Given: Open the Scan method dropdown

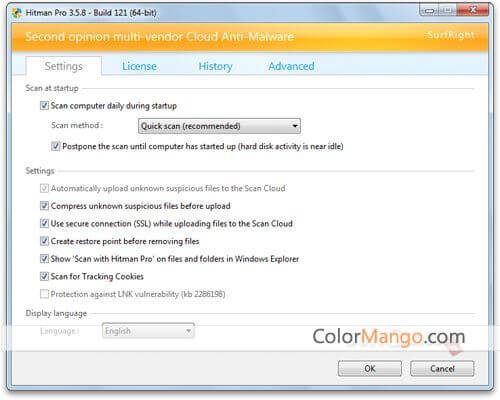Looking at the screenshot, I should (219, 126).
